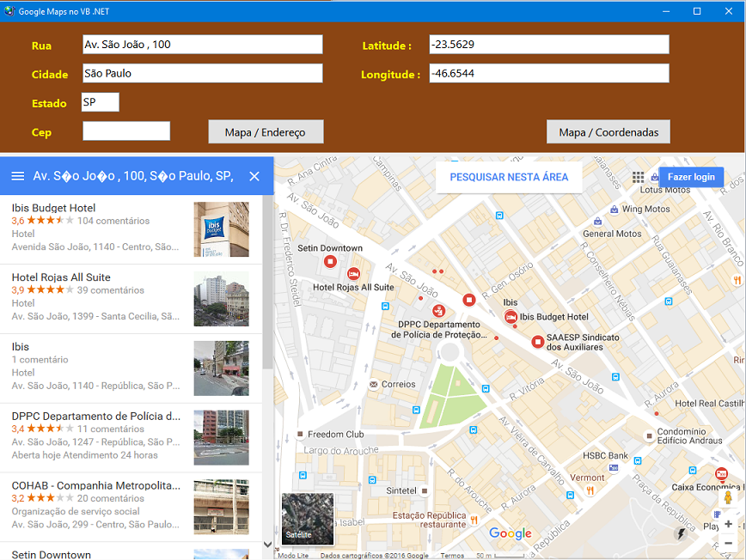Click the Estação República restaurante icon
Screen dimensions: 746x560
(474, 520)
